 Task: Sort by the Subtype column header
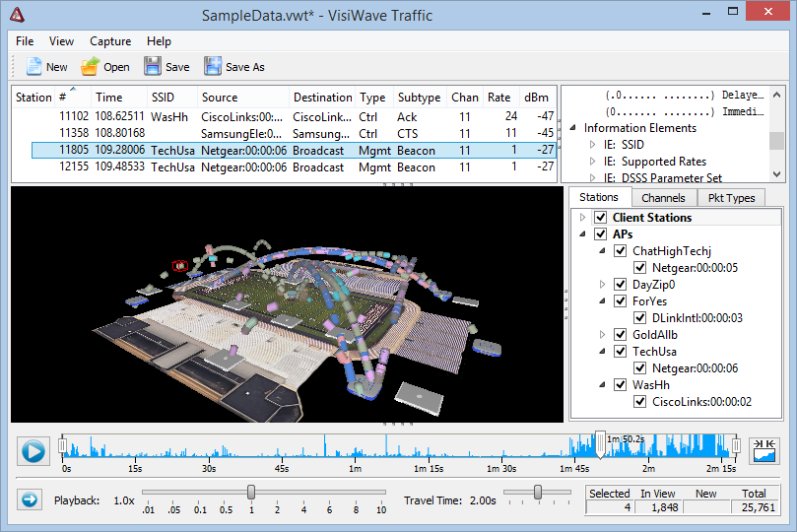[x=420, y=98]
